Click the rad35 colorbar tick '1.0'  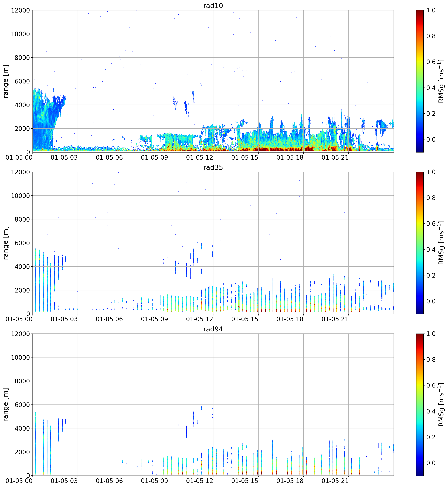(431, 172)
